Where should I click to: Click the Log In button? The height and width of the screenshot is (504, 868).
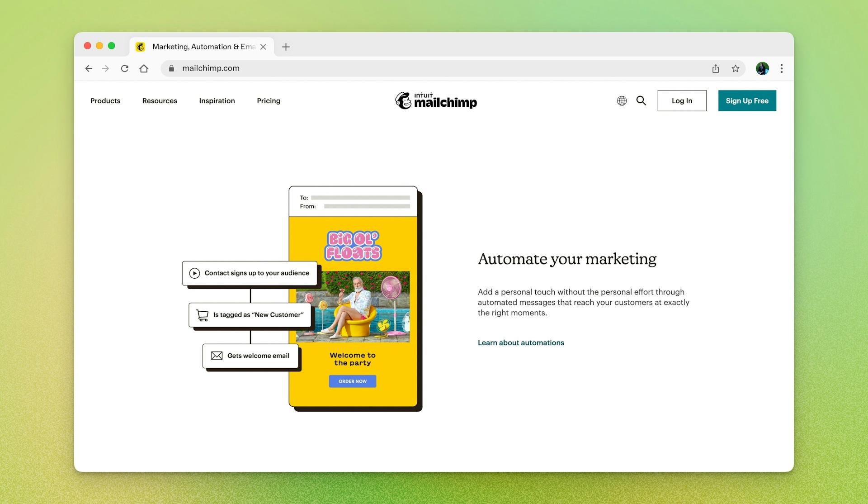coord(682,100)
